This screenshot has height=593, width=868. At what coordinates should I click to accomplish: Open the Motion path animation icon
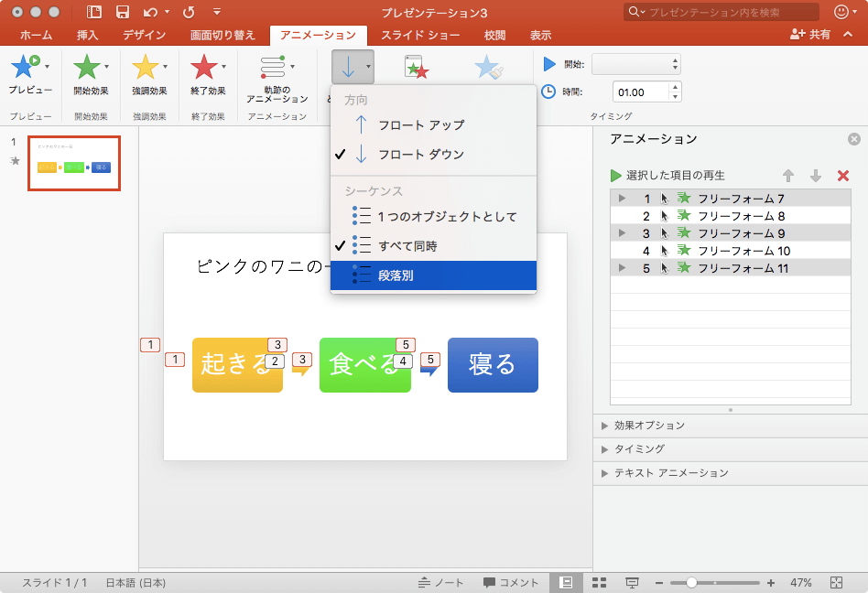[273, 67]
